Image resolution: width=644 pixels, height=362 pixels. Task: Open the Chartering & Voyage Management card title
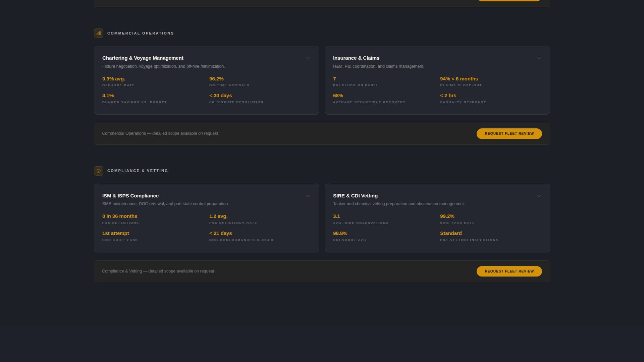(x=143, y=58)
